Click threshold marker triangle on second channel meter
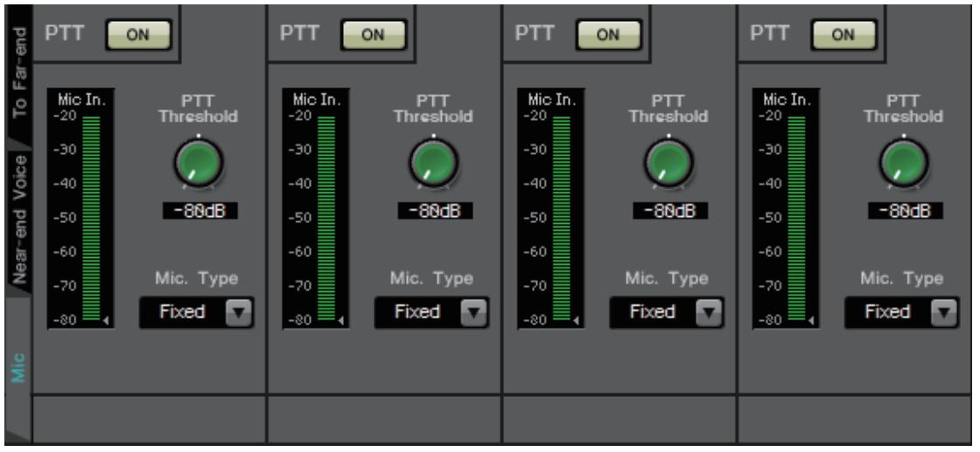Image resolution: width=980 pixels, height=452 pixels. (x=340, y=321)
